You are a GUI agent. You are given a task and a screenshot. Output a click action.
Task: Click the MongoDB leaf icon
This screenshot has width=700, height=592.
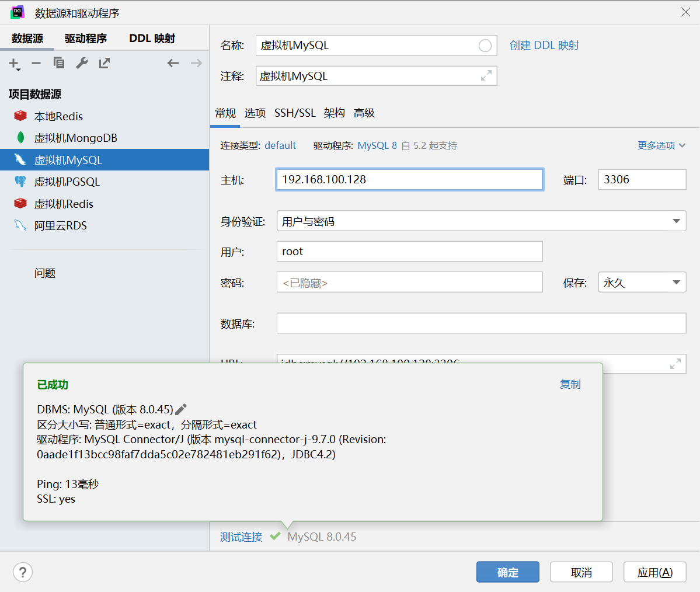[20, 138]
